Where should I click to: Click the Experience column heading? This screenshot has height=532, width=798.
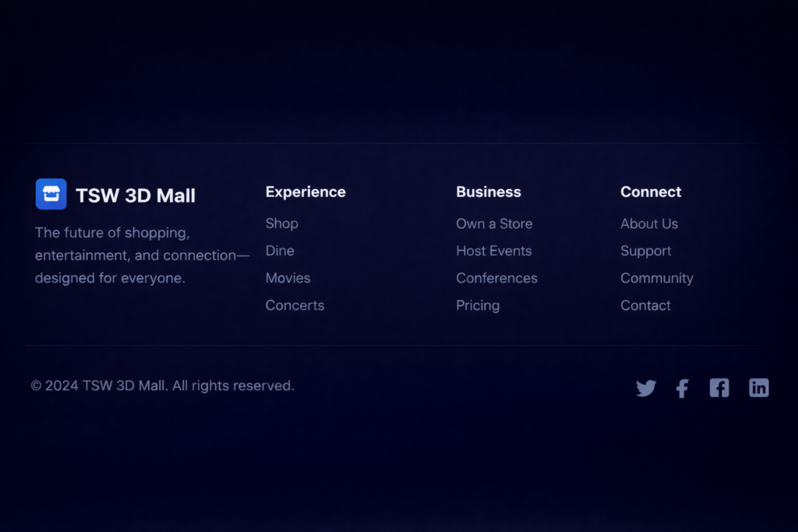coord(305,192)
